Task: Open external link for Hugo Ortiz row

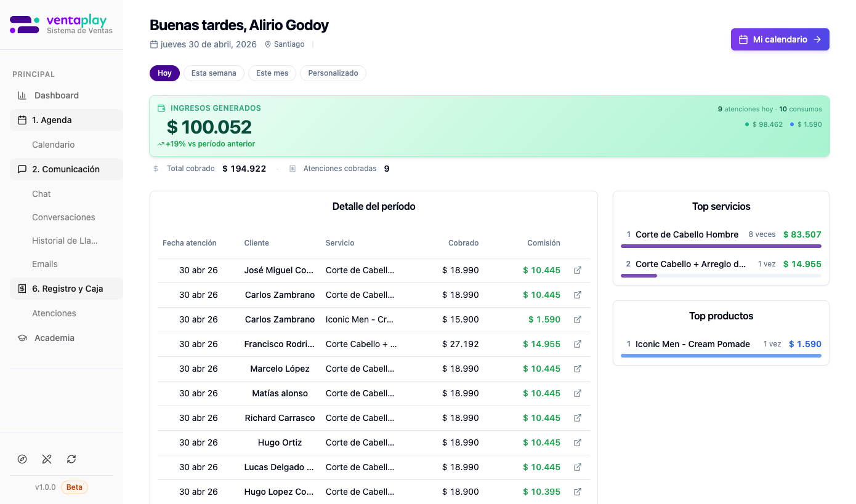Action: (x=578, y=442)
